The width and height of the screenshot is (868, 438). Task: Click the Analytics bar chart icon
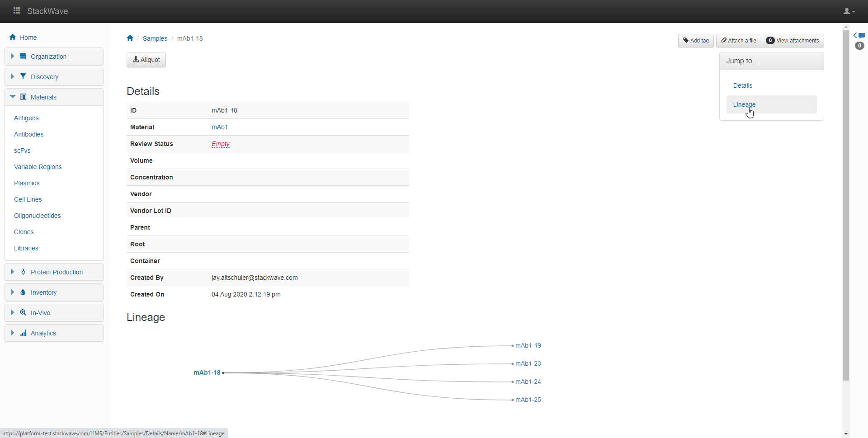[x=23, y=333]
